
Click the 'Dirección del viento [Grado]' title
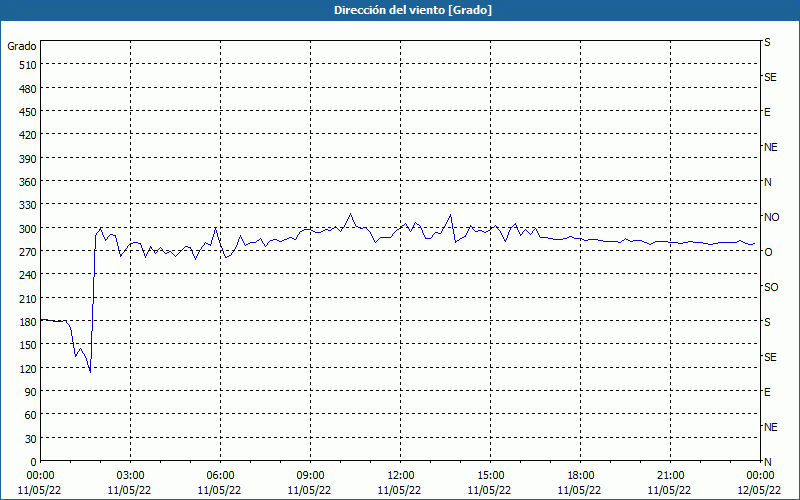click(413, 10)
